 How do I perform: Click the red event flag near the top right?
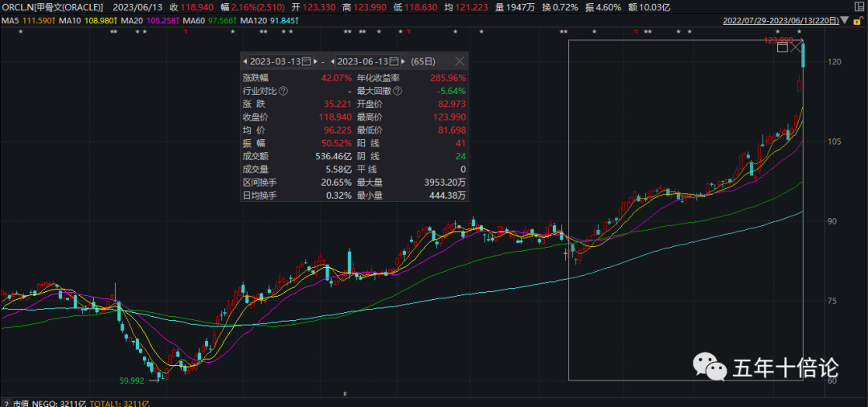pyautogui.click(x=636, y=32)
